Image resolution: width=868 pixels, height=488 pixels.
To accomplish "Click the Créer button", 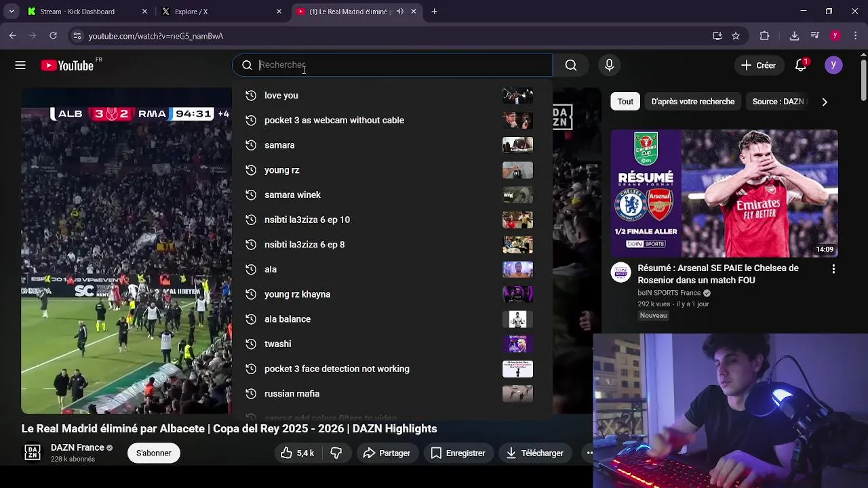I will pos(758,65).
